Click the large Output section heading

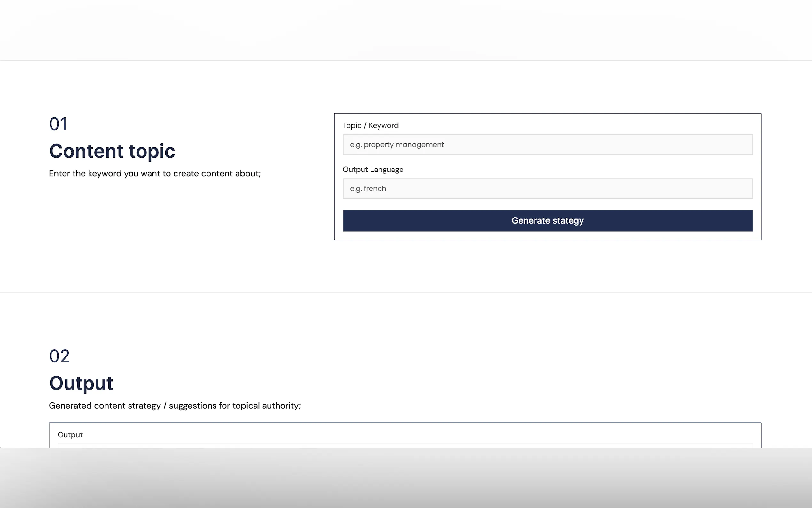click(x=81, y=383)
